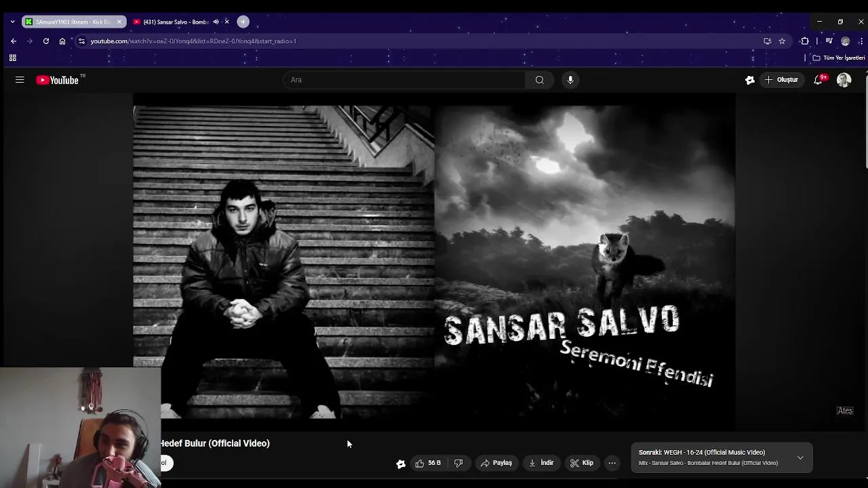Open the YouTube notifications bell
The image size is (868, 488).
[x=819, y=80]
